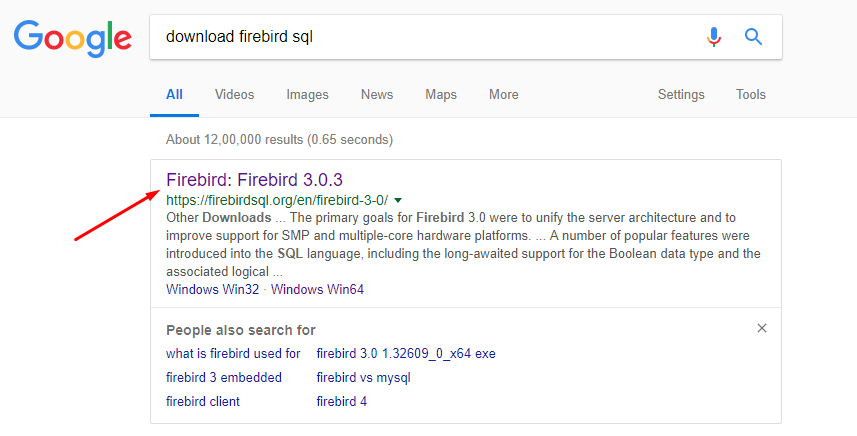Click the Google logo
Image resolution: width=857 pixels, height=436 pixels.
tap(73, 37)
